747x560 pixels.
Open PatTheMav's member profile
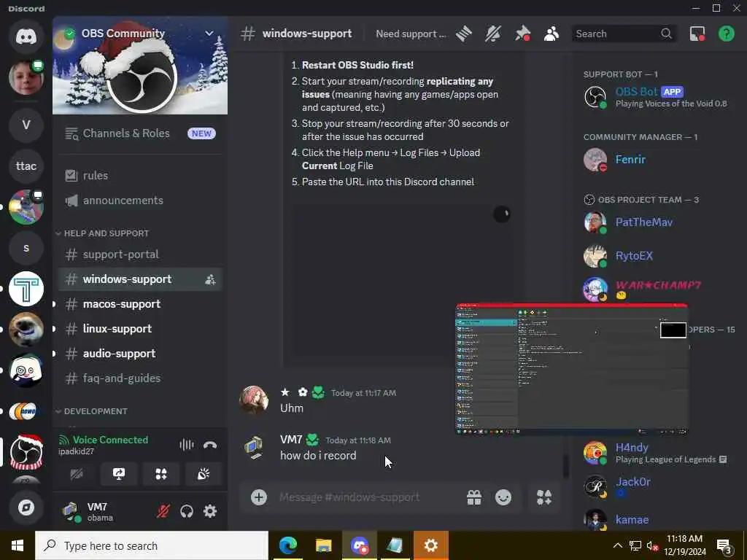click(x=657, y=222)
